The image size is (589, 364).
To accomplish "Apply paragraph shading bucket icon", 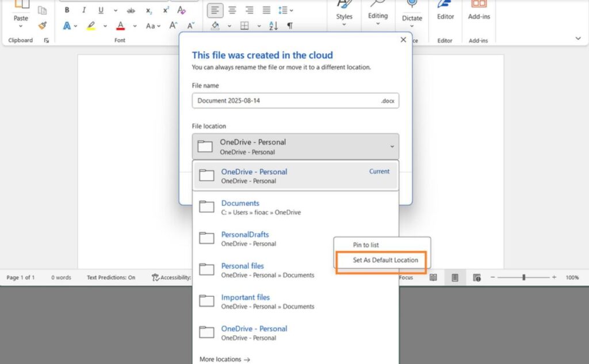I will click(x=215, y=25).
